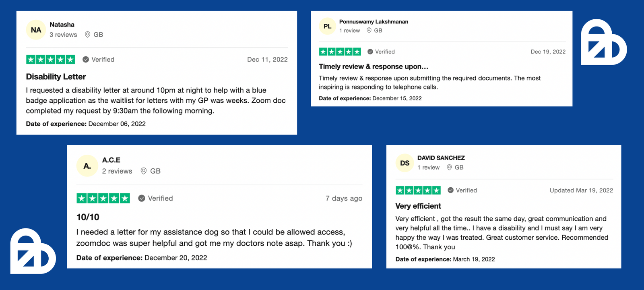Screen dimensions: 644x290
Task: Click the DS avatar for David Sanchez
Action: point(405,163)
